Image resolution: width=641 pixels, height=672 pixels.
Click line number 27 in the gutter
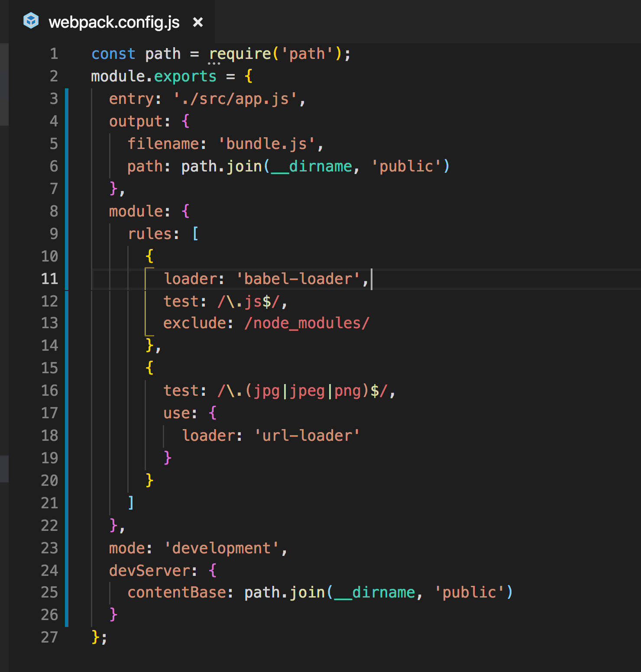(x=49, y=637)
